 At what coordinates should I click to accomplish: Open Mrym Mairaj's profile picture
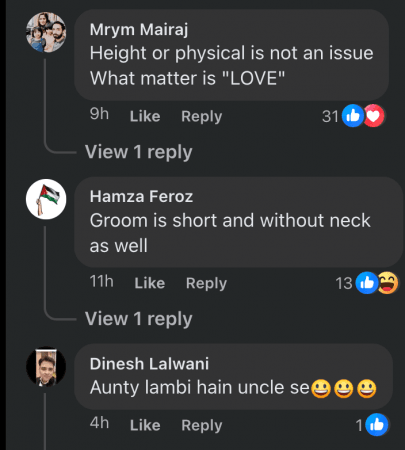pos(46,32)
